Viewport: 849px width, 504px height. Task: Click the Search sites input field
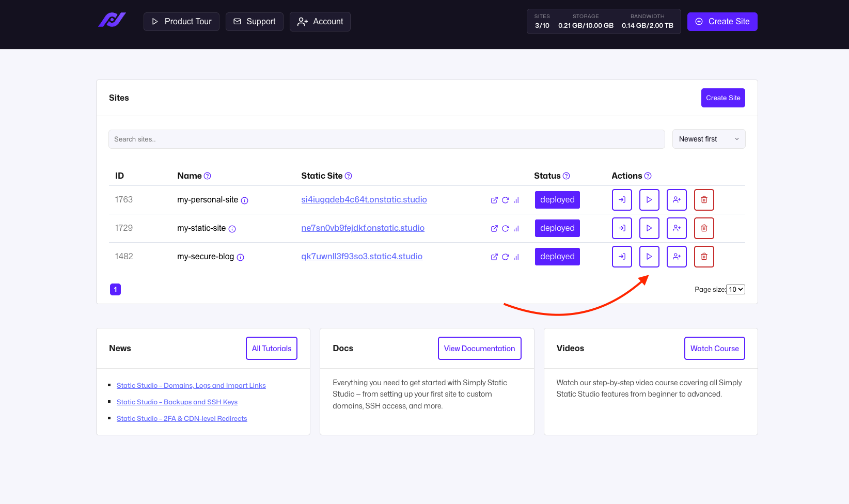click(386, 139)
